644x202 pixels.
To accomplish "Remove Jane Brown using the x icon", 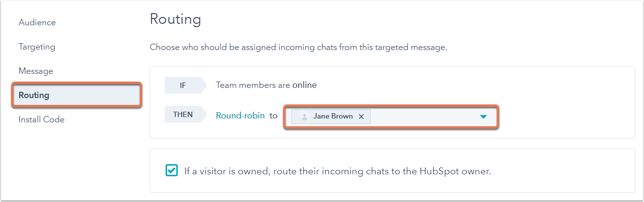I will (x=361, y=117).
